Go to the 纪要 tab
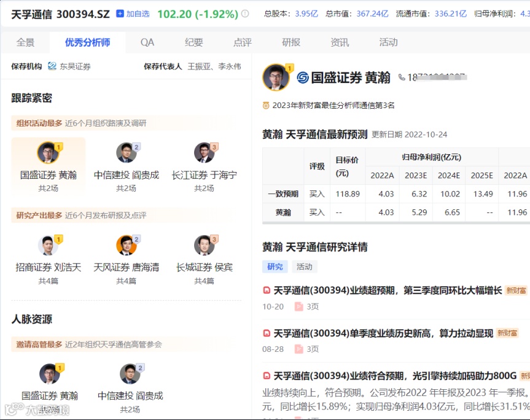 point(193,42)
